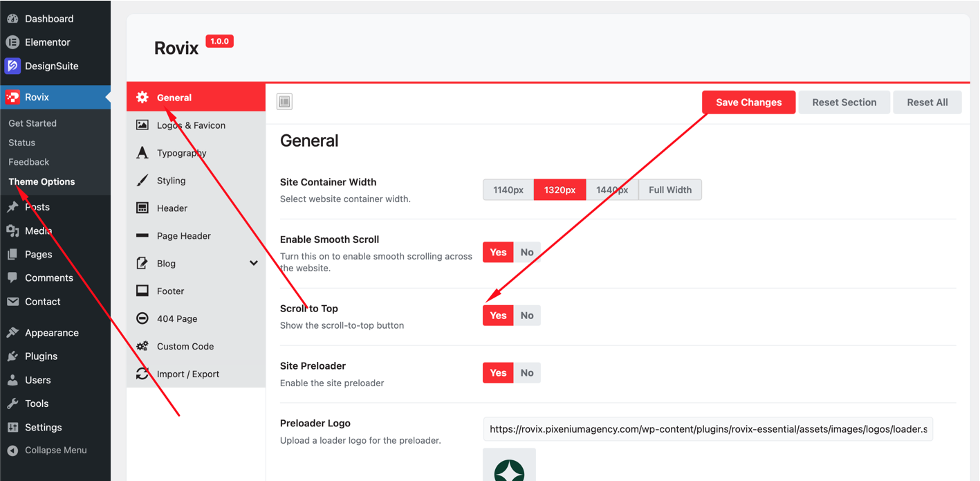The height and width of the screenshot is (481, 980).
Task: Click the Typography letter A icon
Action: [x=142, y=153]
